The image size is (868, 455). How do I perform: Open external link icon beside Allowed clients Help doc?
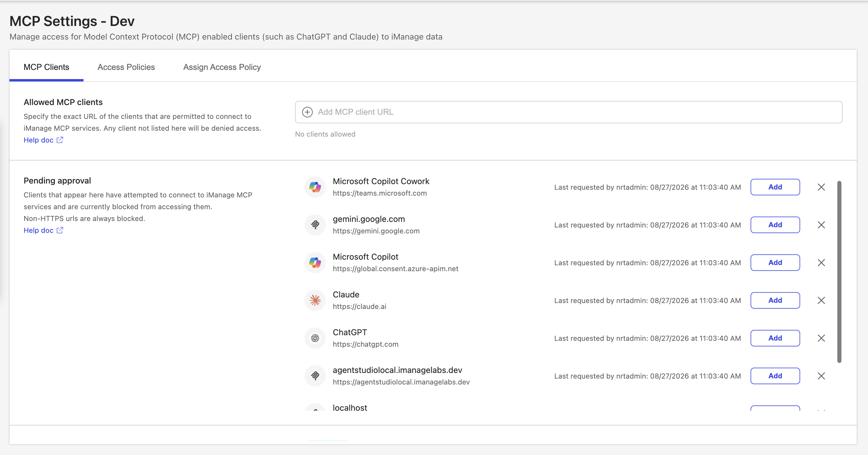click(x=60, y=140)
